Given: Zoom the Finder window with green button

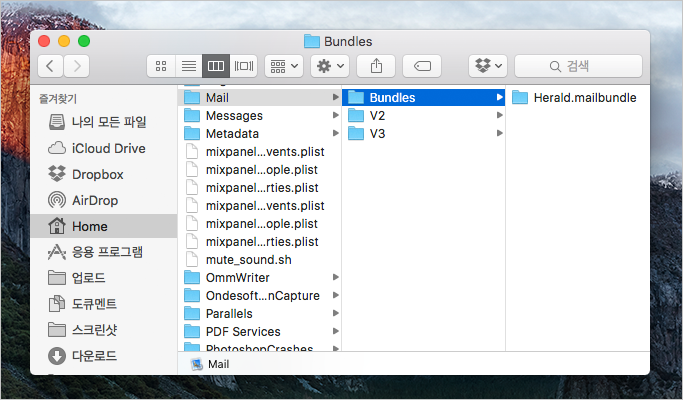Looking at the screenshot, I should (84, 41).
